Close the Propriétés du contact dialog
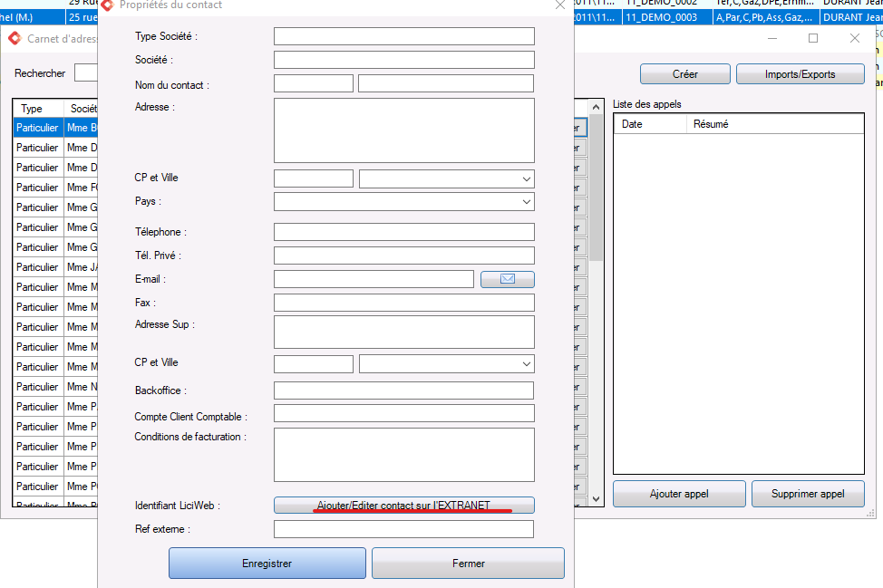 [x=559, y=5]
